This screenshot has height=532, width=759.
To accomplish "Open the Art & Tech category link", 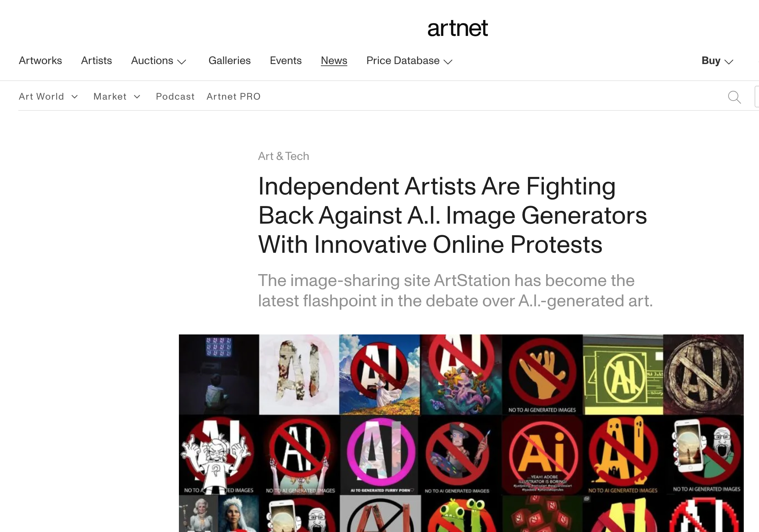I will [284, 156].
